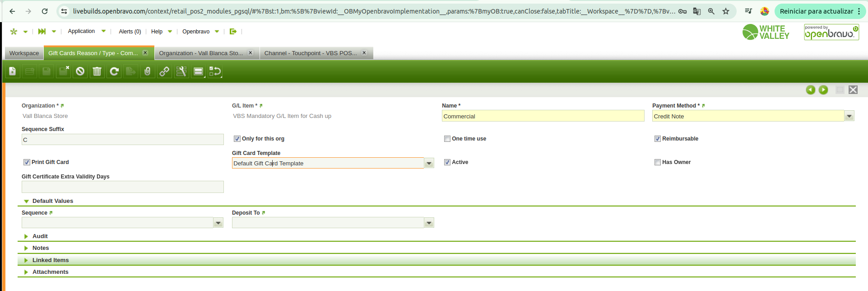Click the Deposit To link label
The height and width of the screenshot is (291, 868).
[246, 213]
